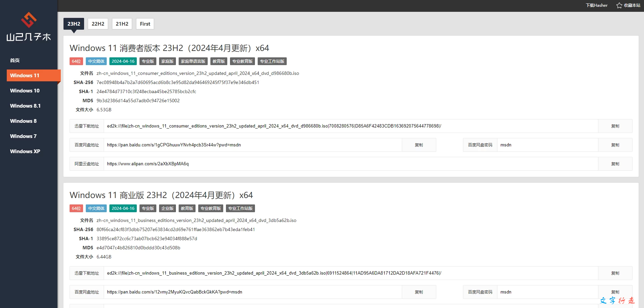The height and width of the screenshot is (308, 644).
Task: Click the consumer SHA-256 hash starting 7ec08948
Action: (x=178, y=83)
